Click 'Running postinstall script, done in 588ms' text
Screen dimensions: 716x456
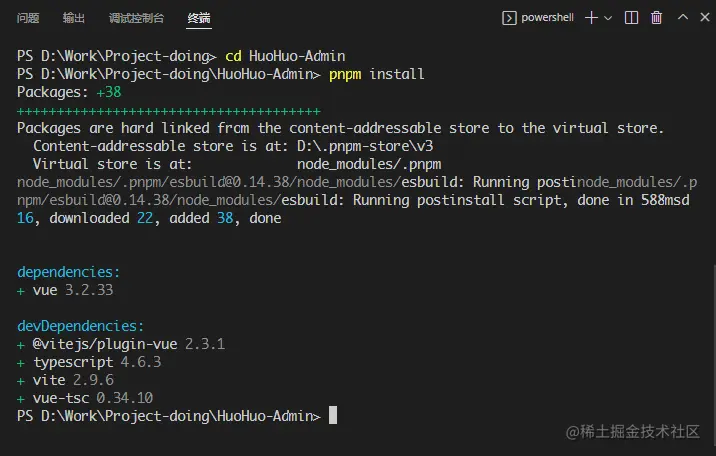516,200
